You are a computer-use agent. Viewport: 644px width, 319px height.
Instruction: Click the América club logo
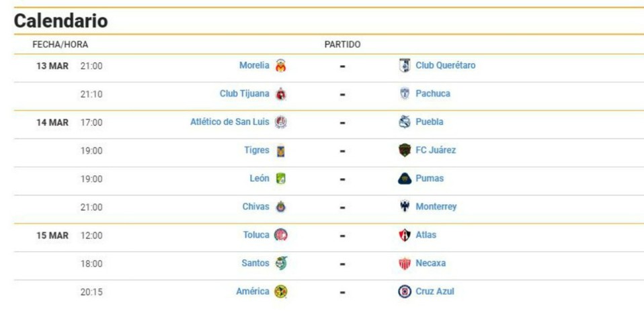pyautogui.click(x=280, y=292)
